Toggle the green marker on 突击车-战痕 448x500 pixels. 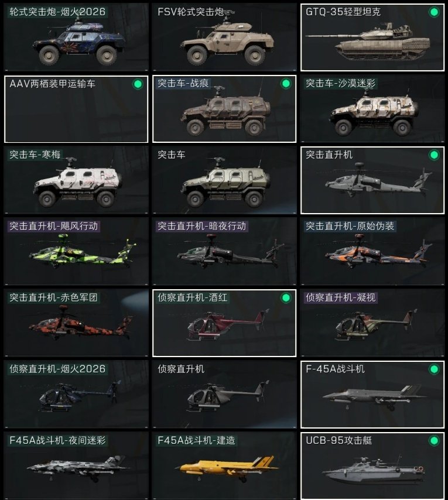[x=286, y=84]
